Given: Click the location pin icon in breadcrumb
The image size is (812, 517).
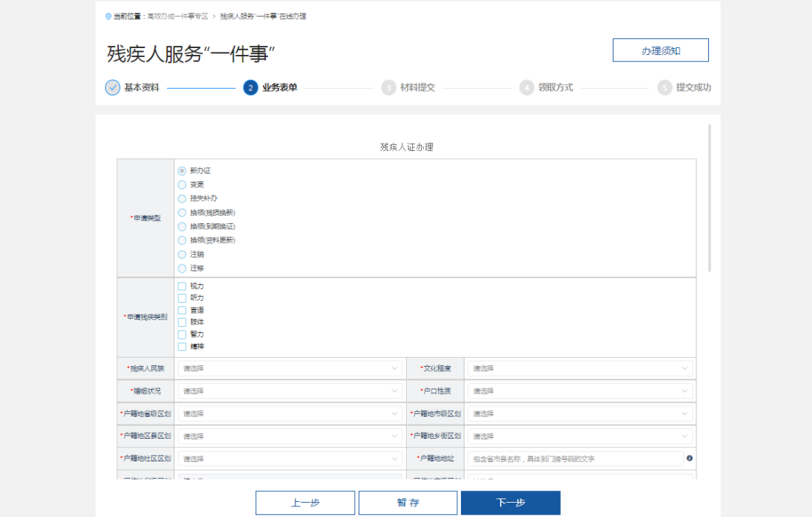Looking at the screenshot, I should coord(108,16).
